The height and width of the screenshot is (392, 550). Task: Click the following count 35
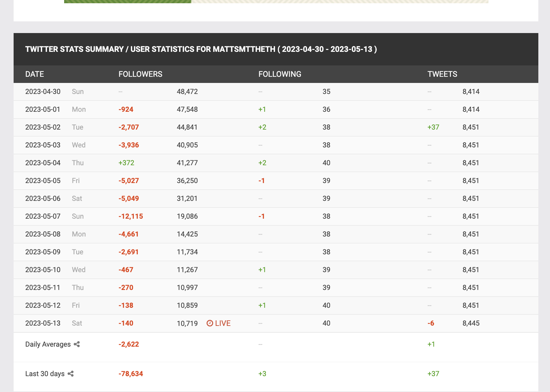click(x=327, y=92)
